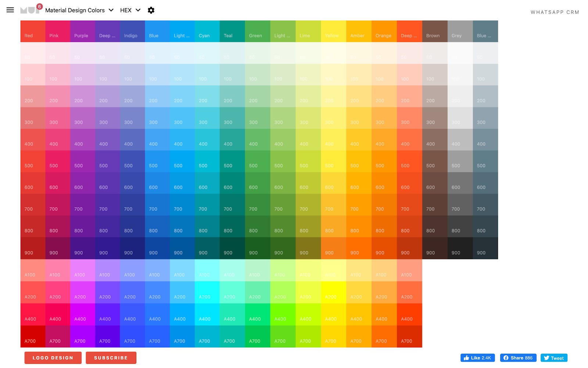Expand the chevron next to Material Design Colors
This screenshot has width=588, height=368.
tap(111, 10)
